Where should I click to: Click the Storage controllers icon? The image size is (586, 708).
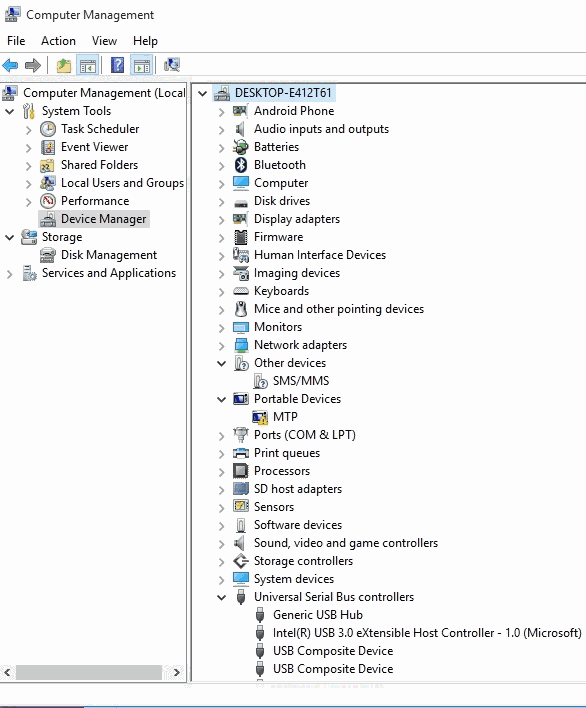241,561
